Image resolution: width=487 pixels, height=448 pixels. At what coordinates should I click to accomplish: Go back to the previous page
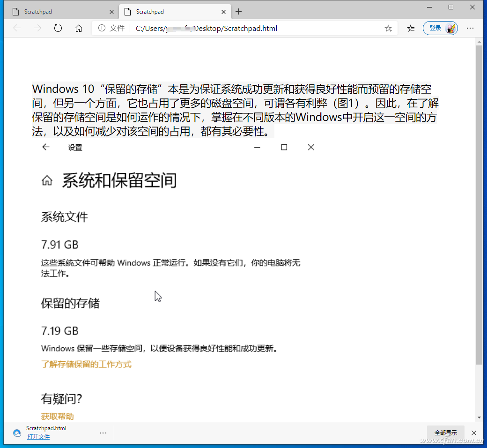[17, 29]
